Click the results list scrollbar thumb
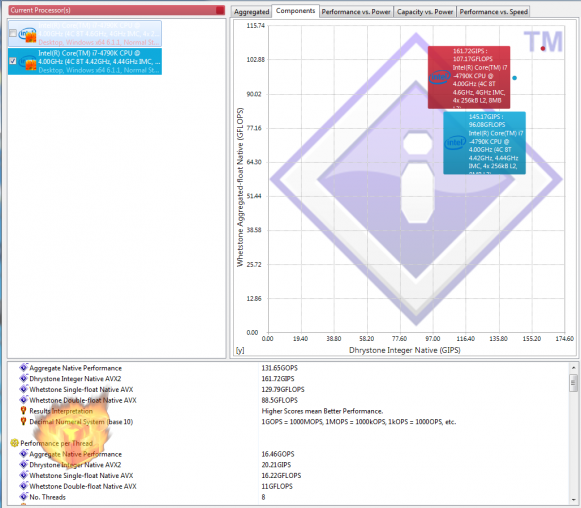This screenshot has height=508, width=581. tap(573, 383)
